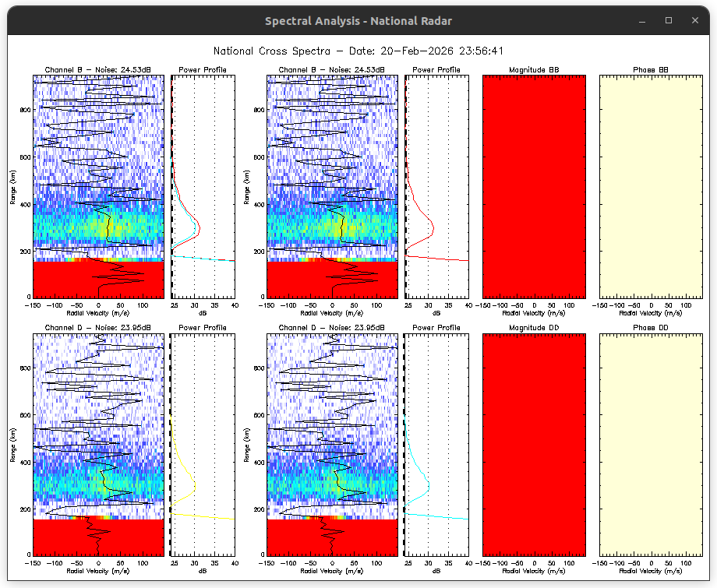
Task: Click Power Profile plot with red and cyan curves
Action: tap(203, 186)
